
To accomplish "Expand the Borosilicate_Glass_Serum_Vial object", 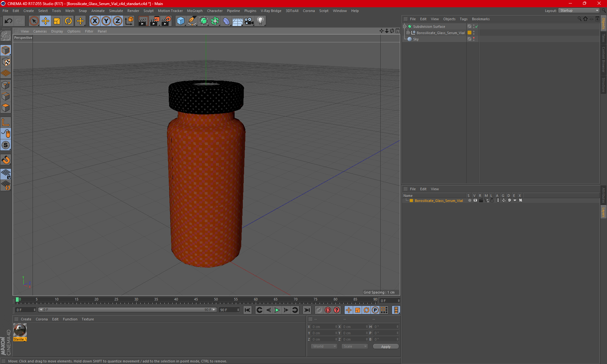I will [408, 33].
